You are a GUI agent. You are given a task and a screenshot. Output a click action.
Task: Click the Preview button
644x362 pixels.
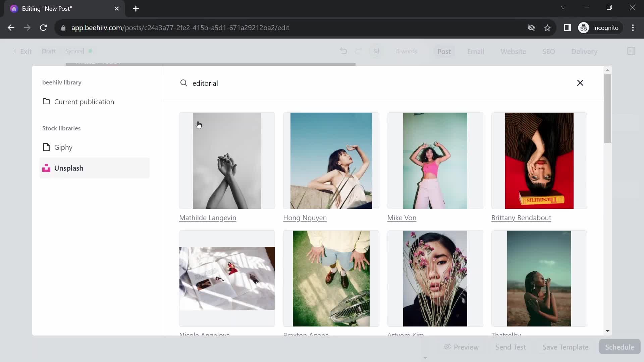461,347
